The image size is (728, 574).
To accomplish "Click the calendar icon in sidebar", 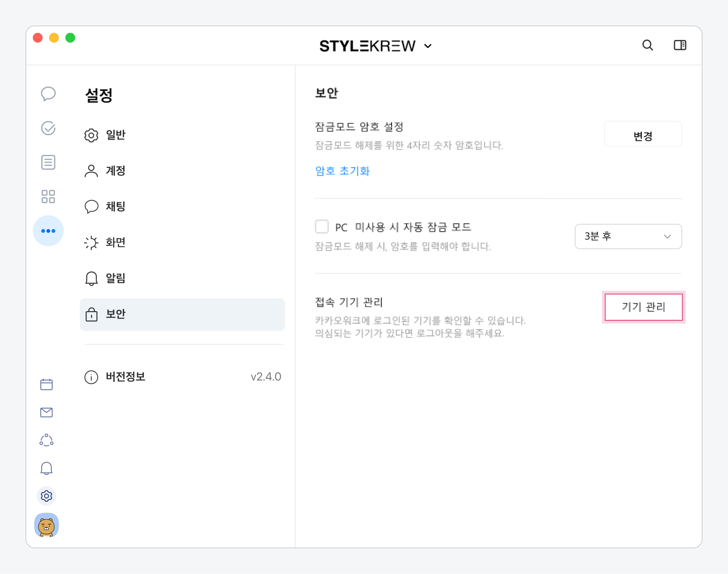I will (46, 384).
